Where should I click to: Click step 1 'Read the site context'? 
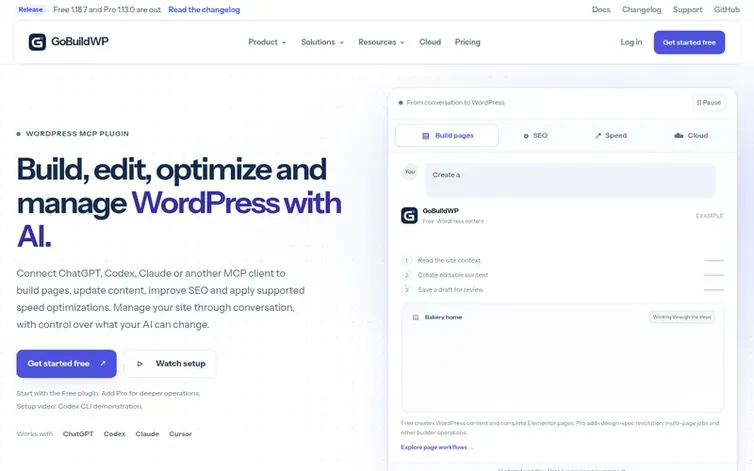[x=449, y=260]
